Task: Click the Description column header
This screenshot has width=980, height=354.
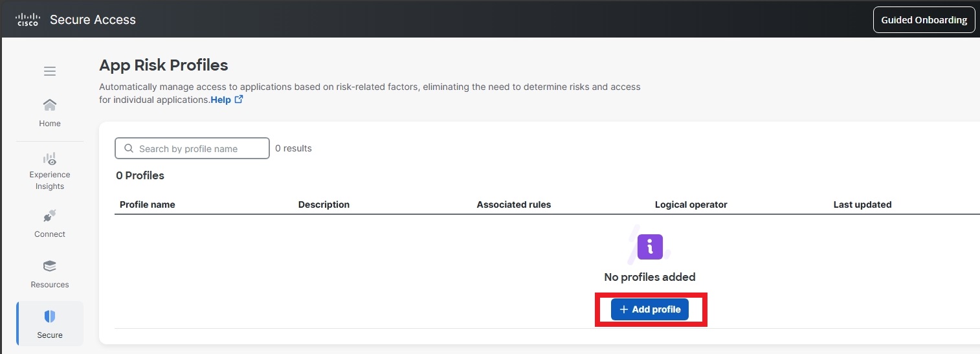Action: click(324, 205)
